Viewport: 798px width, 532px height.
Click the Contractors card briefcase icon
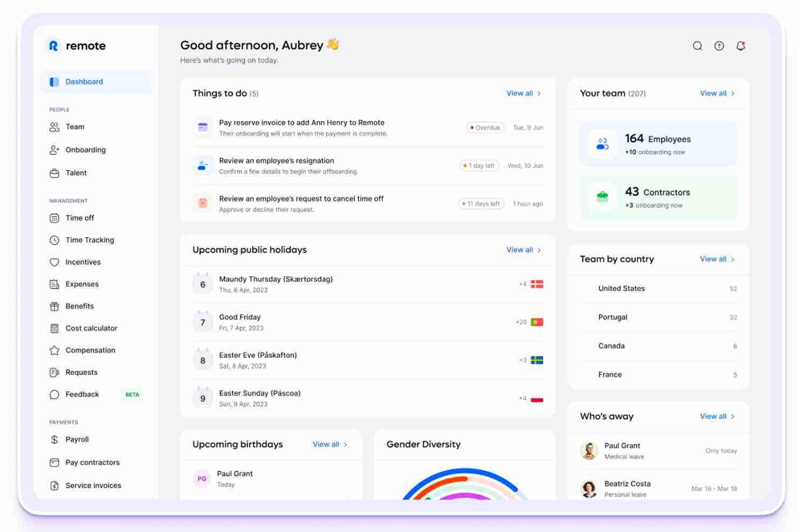[x=602, y=197]
